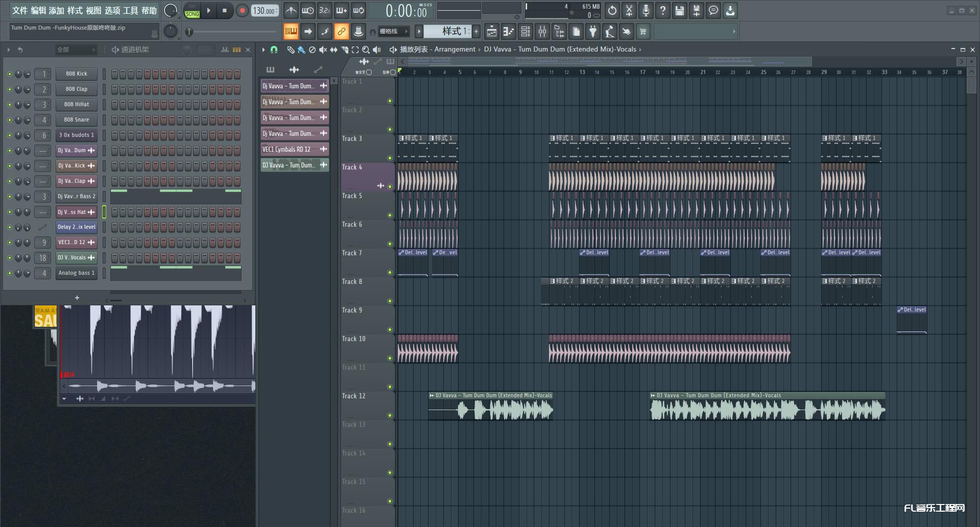Toggle the playlist snap magnet icon
Viewport: 980px width, 527px height.
(274, 50)
